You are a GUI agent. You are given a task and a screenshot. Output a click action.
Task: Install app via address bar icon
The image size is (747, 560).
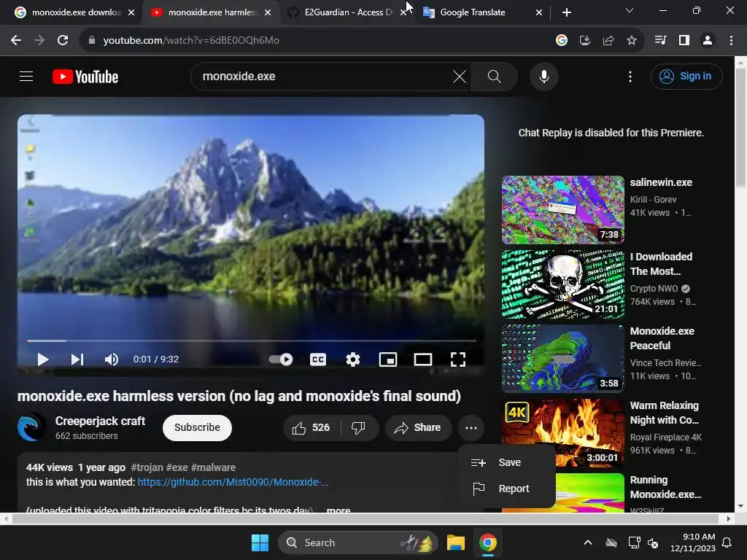pos(585,41)
